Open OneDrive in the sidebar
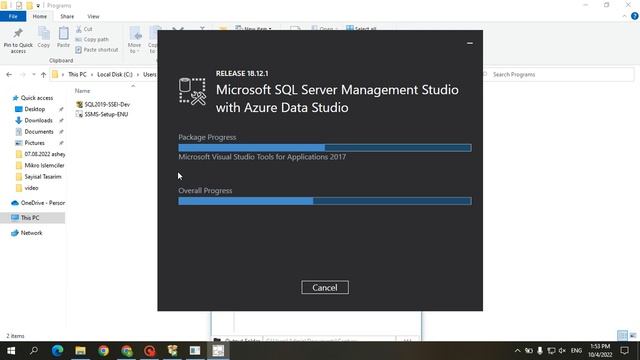640x360 pixels. click(38, 203)
